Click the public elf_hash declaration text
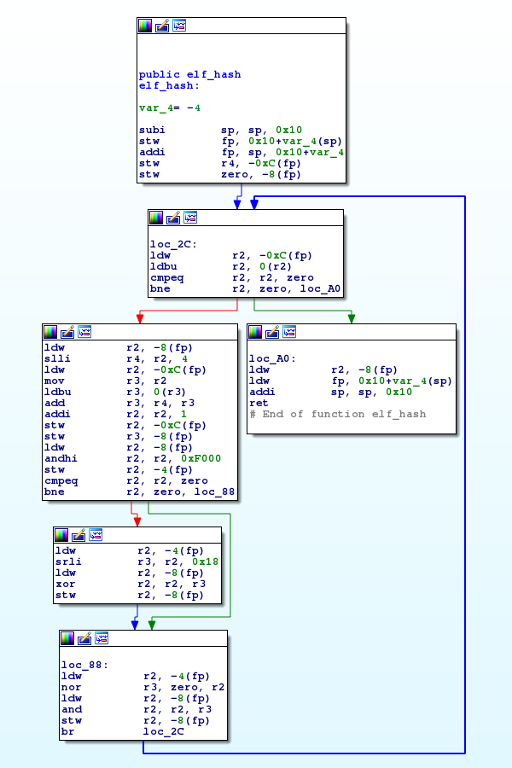The width and height of the screenshot is (512, 768). tap(190, 74)
